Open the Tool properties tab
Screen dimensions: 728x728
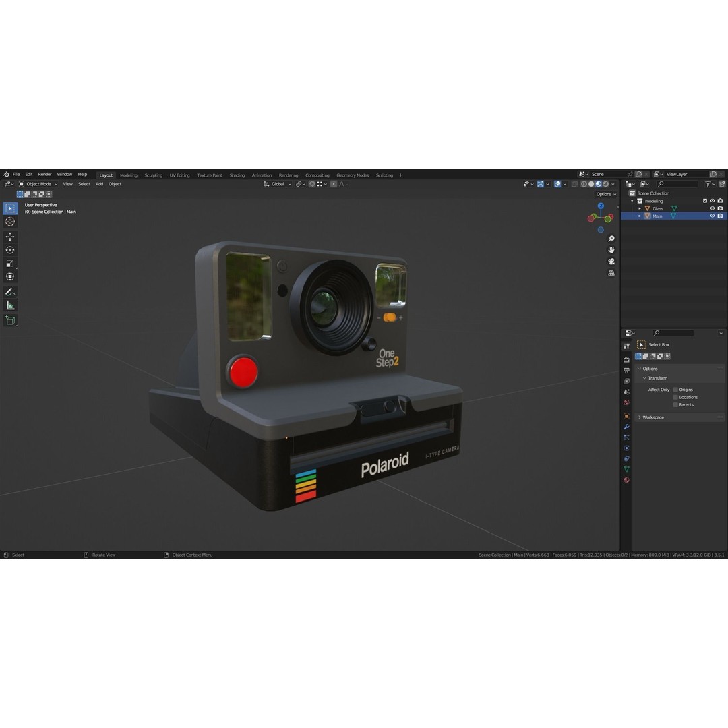pos(626,346)
